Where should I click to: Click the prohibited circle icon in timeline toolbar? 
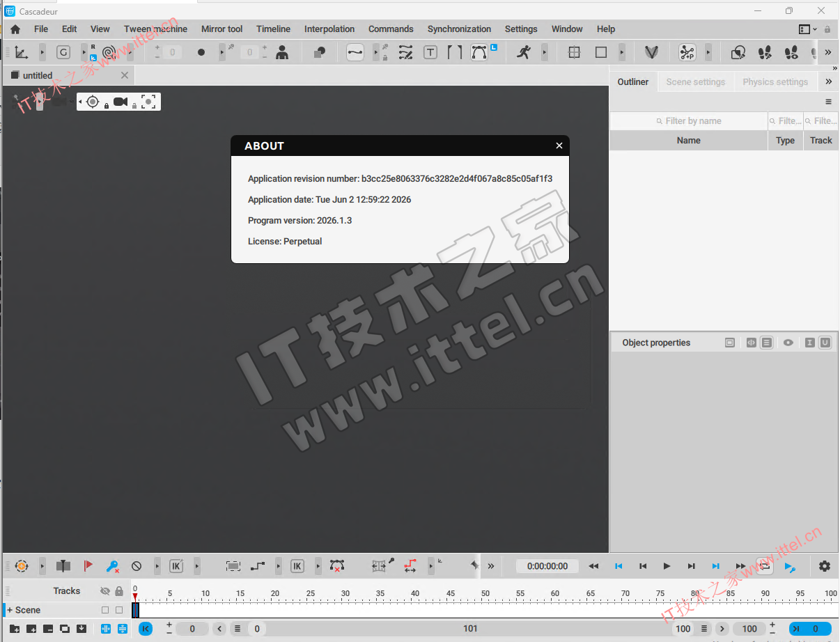coord(137,566)
